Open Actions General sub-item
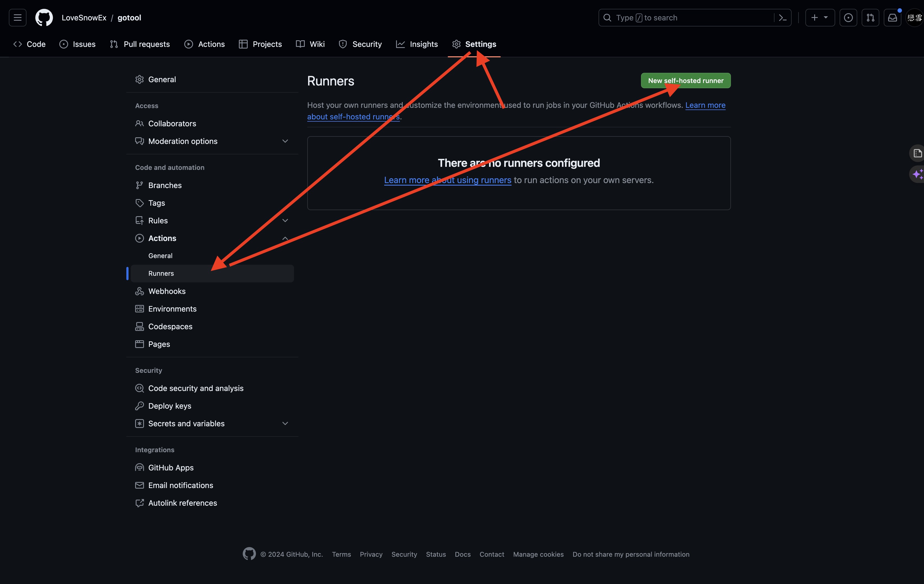The image size is (924, 584). (x=212, y=256)
